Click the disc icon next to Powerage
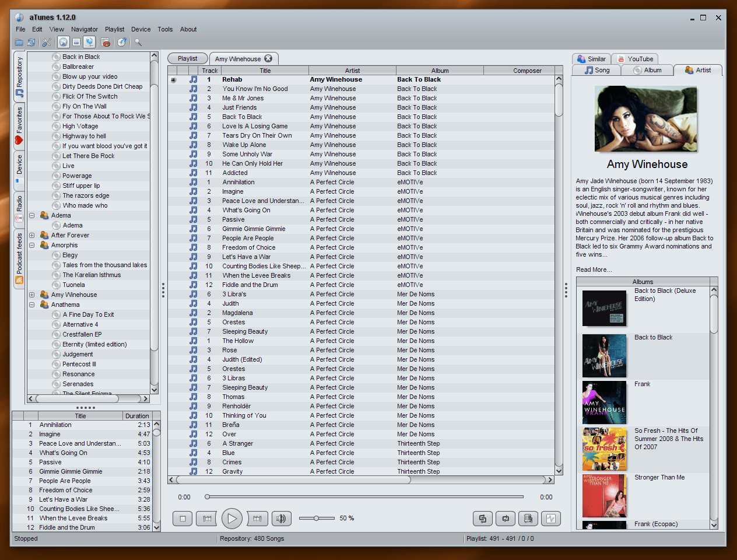 pos(57,176)
